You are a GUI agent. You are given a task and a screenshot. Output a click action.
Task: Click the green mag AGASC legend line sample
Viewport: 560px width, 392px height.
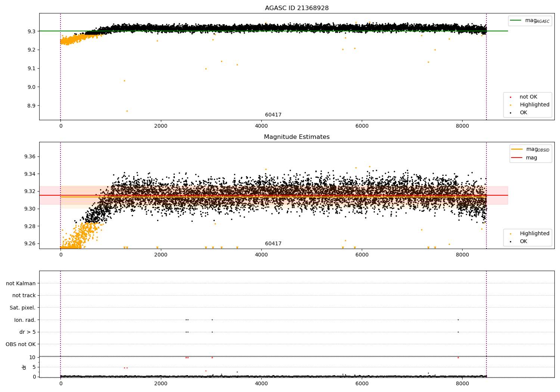tap(516, 21)
